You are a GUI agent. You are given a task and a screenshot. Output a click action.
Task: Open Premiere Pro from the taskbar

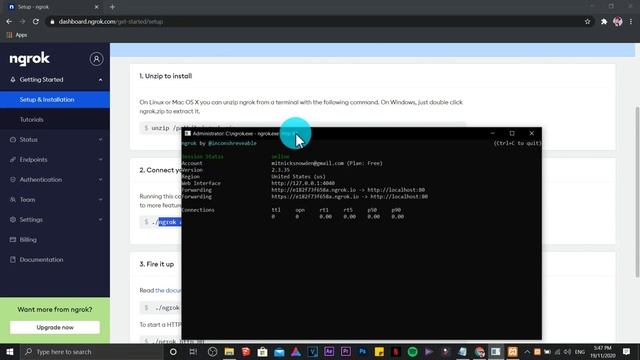tap(346, 352)
